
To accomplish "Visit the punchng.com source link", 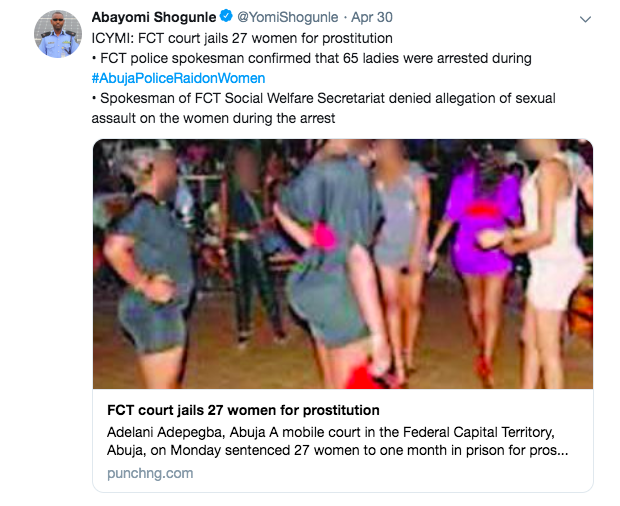I will [150, 473].
